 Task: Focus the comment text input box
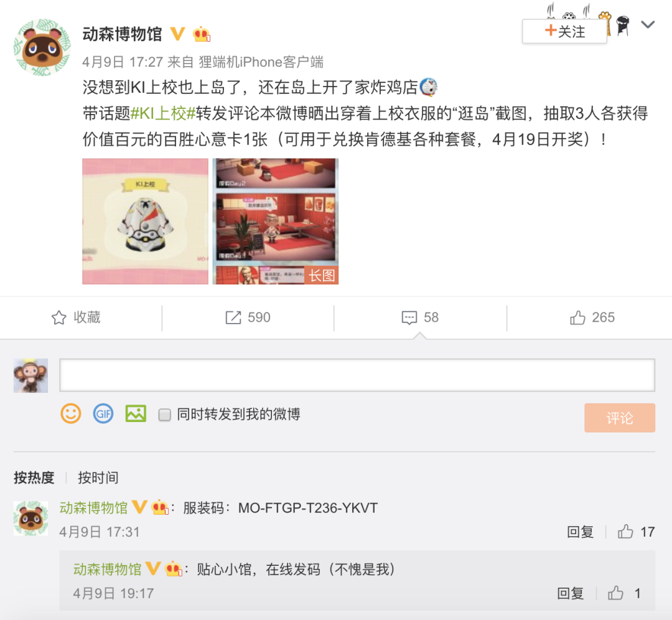(357, 375)
